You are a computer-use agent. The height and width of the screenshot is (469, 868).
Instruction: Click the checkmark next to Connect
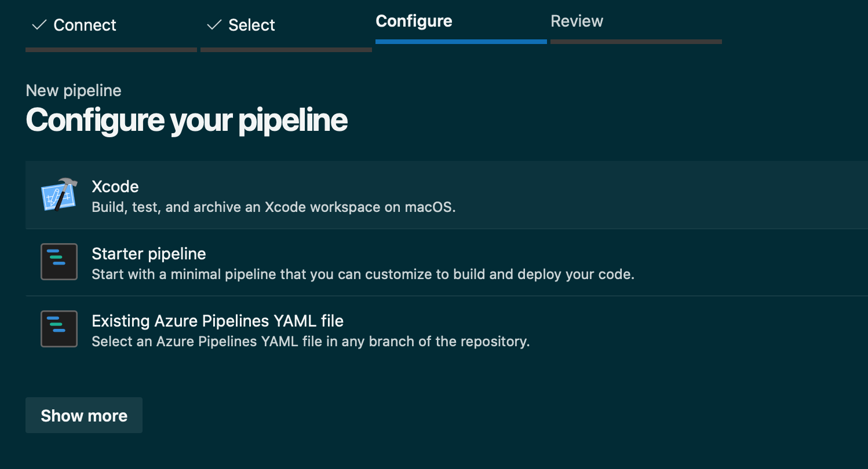click(38, 25)
